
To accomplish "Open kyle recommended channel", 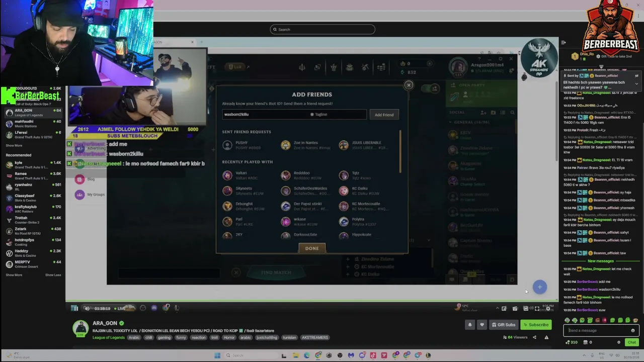I will [x=33, y=165].
